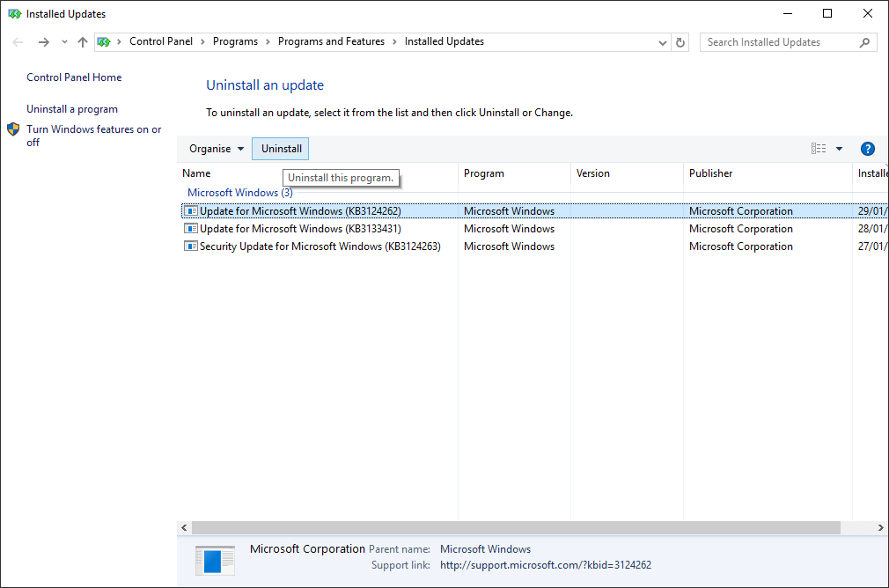Click the icon of security update KB3124263

190,246
